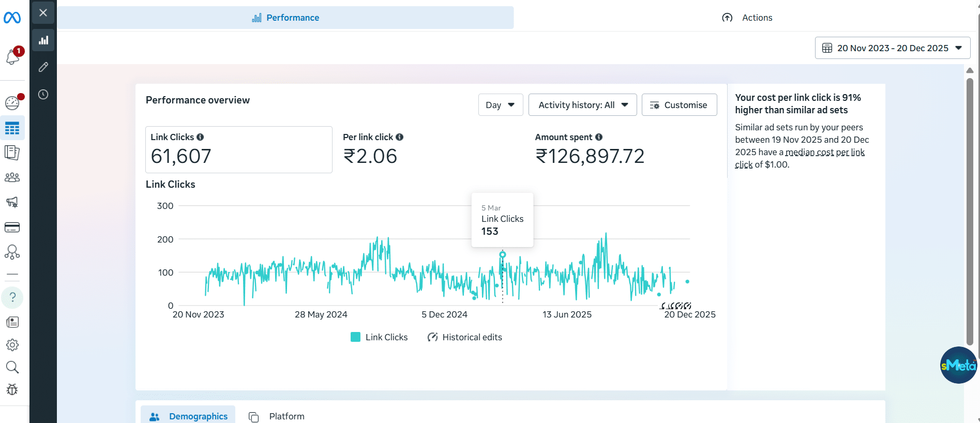Click the median cost per link click link
Screen dimensions: 980x423
[x=824, y=153]
